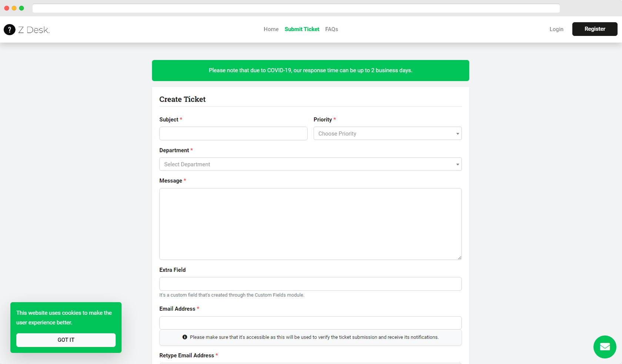The image size is (622, 364).
Task: Select the Submit Ticket nav item
Action: pos(301,29)
